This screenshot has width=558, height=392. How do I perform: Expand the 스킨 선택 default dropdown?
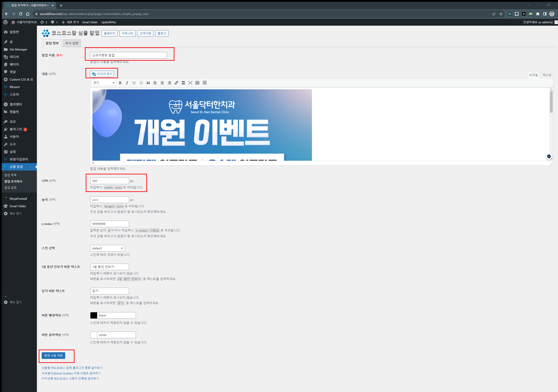tap(107, 248)
